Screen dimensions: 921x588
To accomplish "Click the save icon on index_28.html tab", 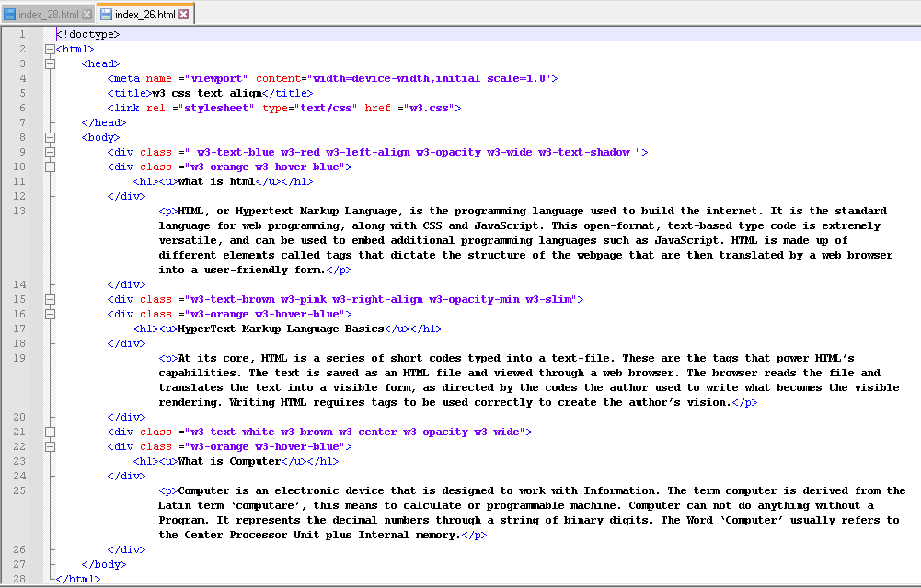I will [10, 15].
